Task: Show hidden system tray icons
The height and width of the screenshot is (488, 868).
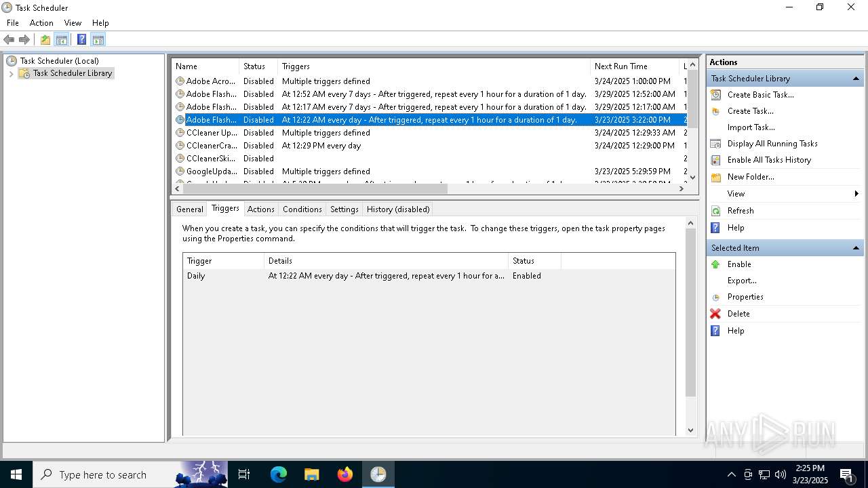Action: click(x=731, y=474)
